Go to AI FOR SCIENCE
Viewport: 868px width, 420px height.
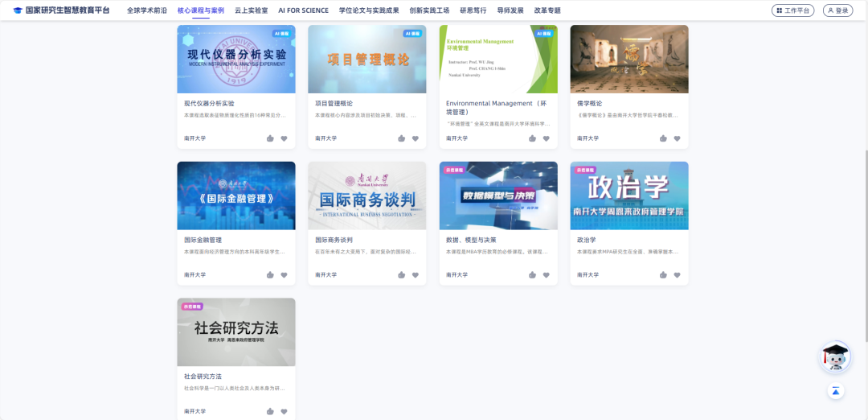pyautogui.click(x=303, y=10)
